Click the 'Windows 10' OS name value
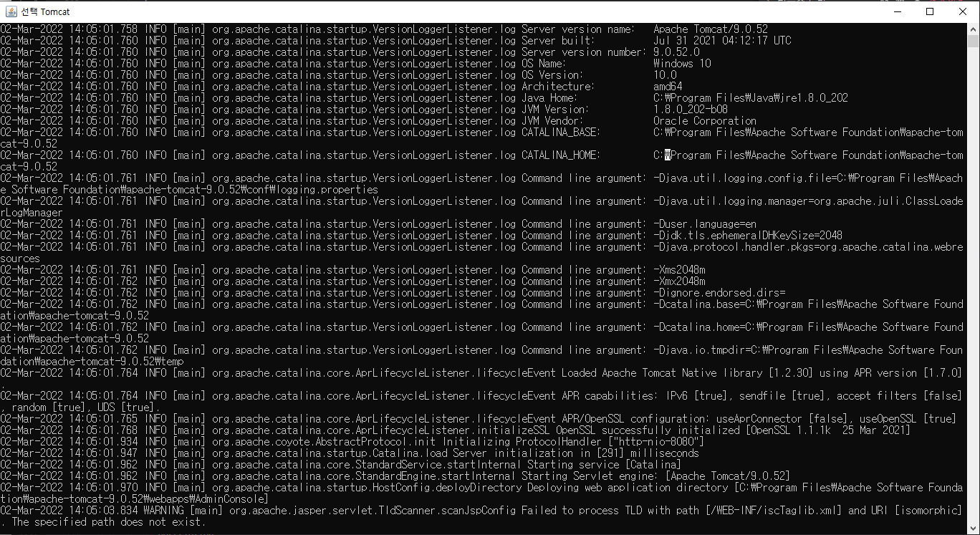 point(682,64)
